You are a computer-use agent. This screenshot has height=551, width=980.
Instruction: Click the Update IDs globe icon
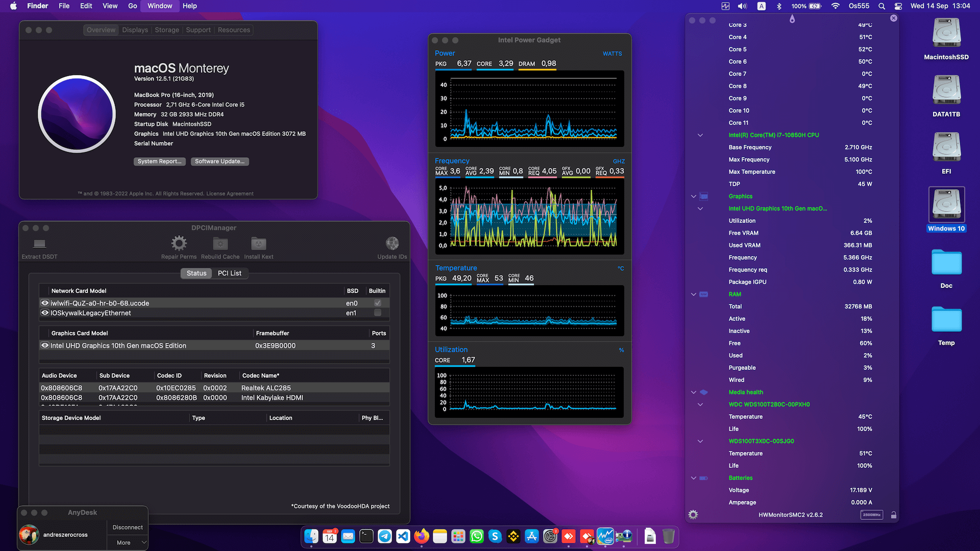click(x=392, y=243)
